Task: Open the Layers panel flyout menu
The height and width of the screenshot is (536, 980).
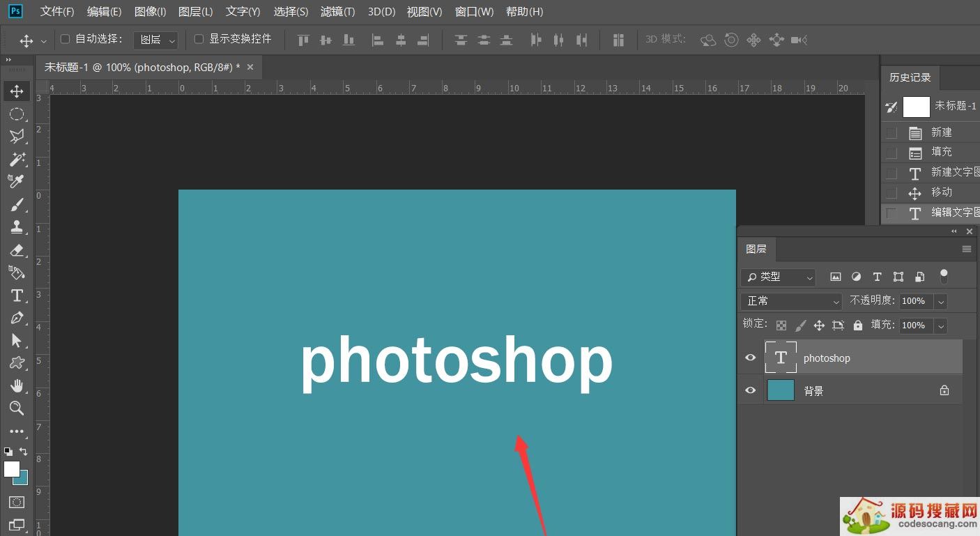Action: click(x=967, y=249)
